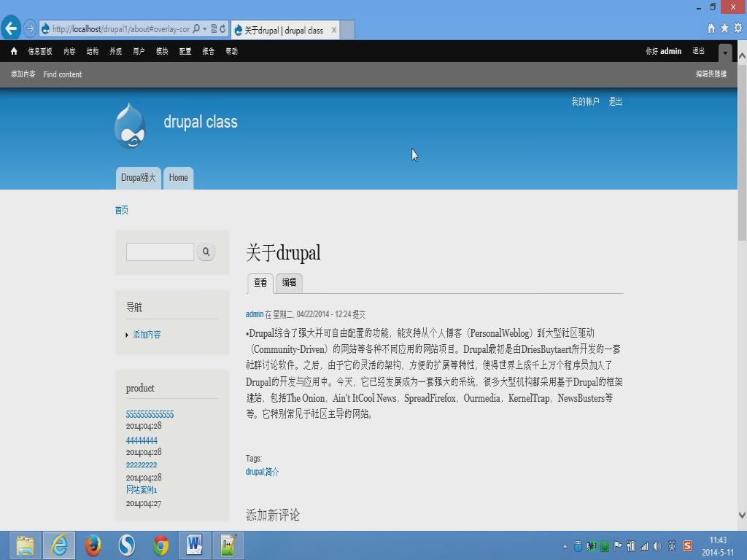747x560 pixels.
Task: Open the 内容 admin menu
Action: coord(69,51)
